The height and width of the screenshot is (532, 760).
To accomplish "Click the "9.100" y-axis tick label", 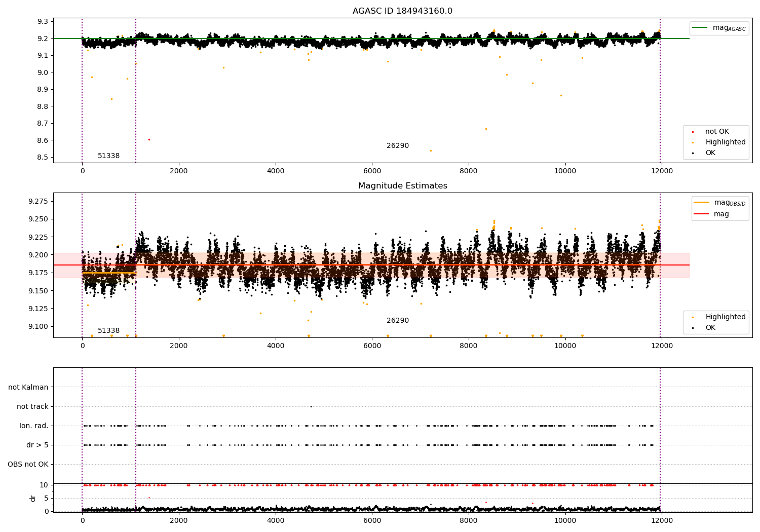I will pyautogui.click(x=39, y=326).
